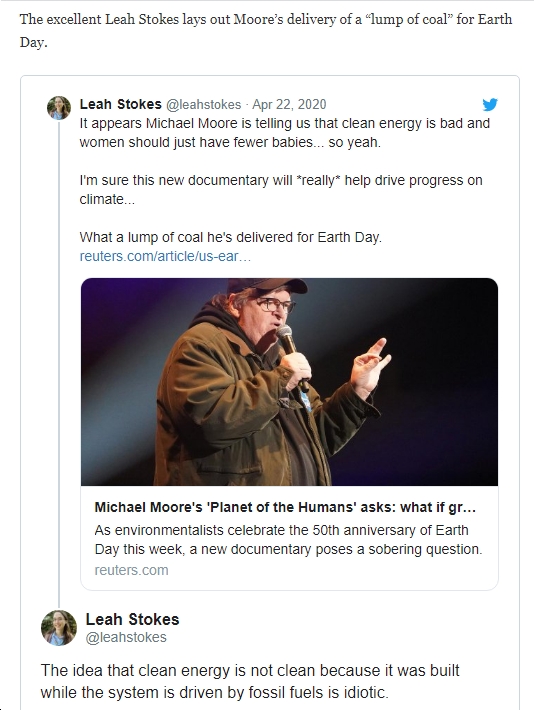Click the Leah Stokes name in the reply tweet
The height and width of the screenshot is (710, 534).
click(x=132, y=619)
